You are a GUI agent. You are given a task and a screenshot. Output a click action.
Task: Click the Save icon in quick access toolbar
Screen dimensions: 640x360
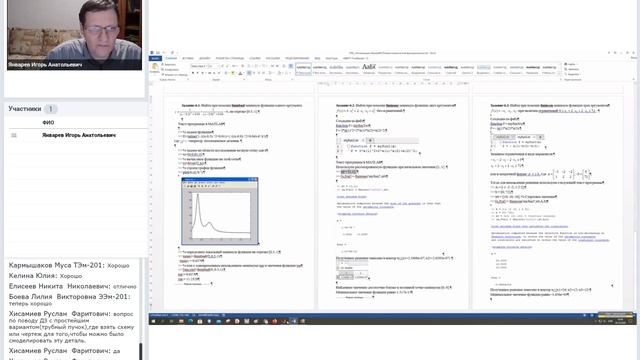(158, 53)
